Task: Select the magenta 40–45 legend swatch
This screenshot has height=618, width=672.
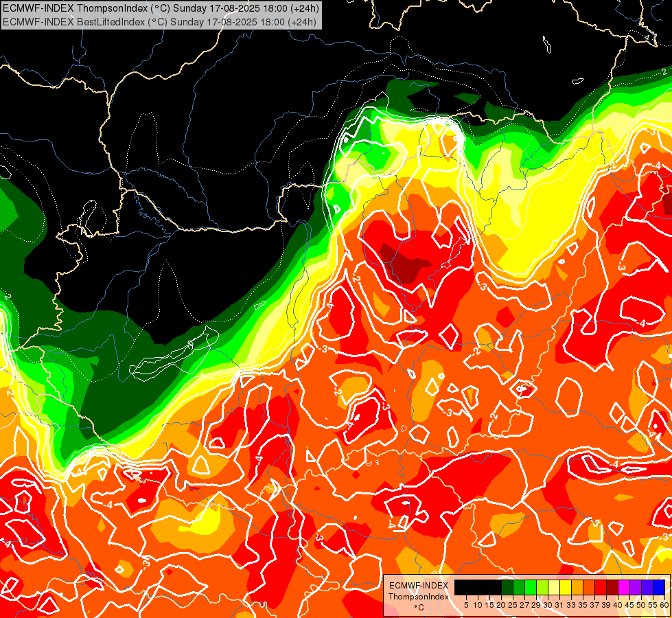Action: tap(624, 587)
